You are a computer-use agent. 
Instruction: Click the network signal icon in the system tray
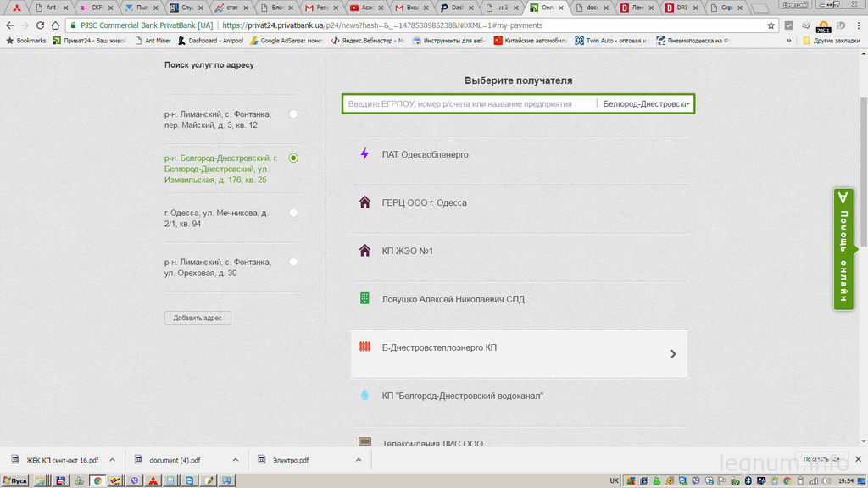tap(814, 481)
